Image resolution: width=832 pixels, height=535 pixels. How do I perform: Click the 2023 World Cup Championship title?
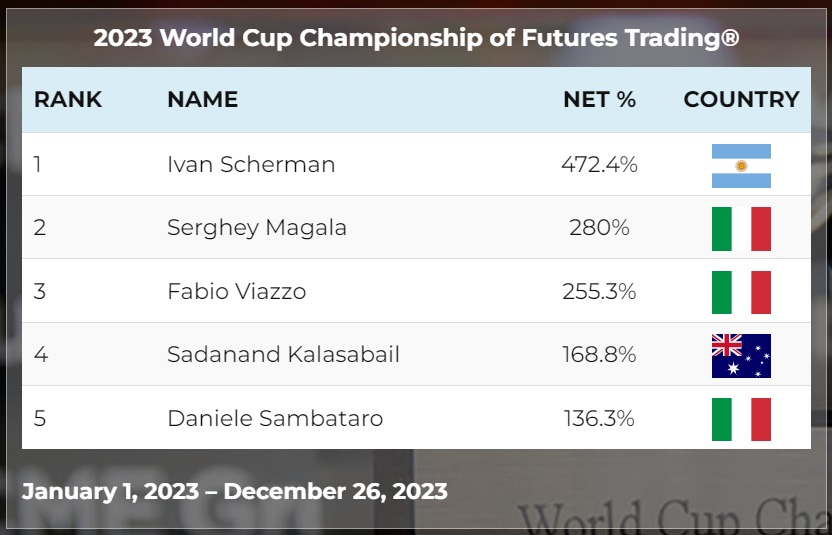point(416,39)
